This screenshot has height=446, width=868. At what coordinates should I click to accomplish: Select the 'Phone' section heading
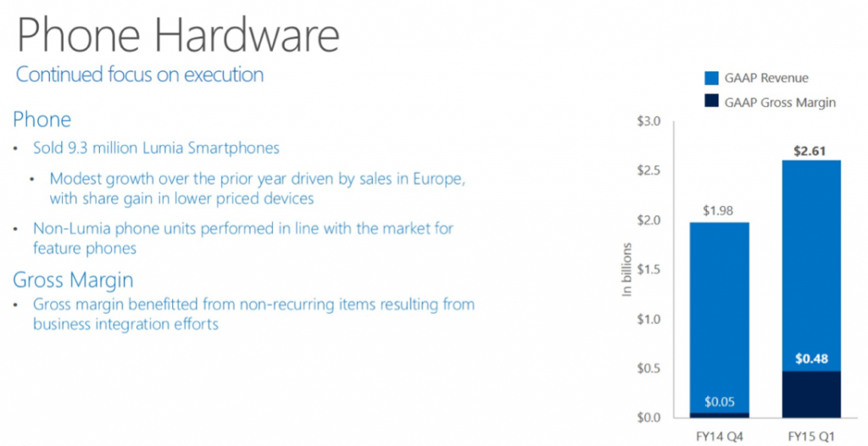click(x=42, y=119)
